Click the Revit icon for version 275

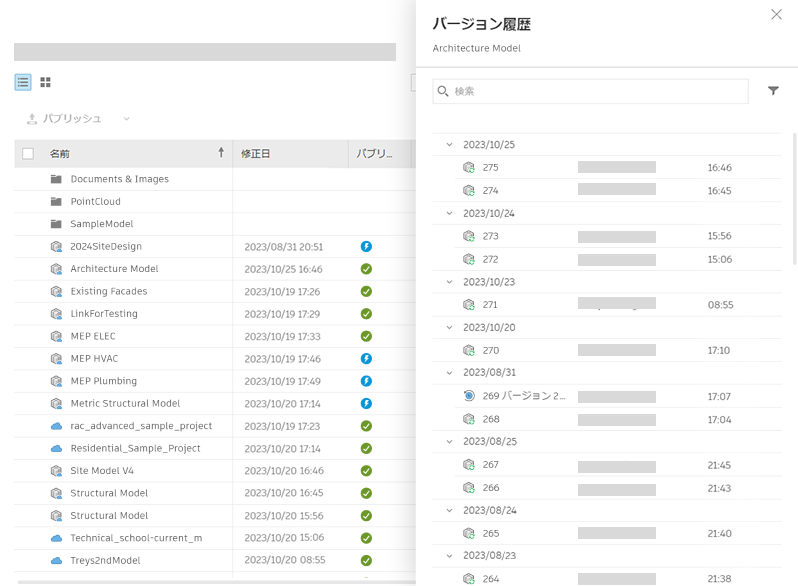[469, 168]
